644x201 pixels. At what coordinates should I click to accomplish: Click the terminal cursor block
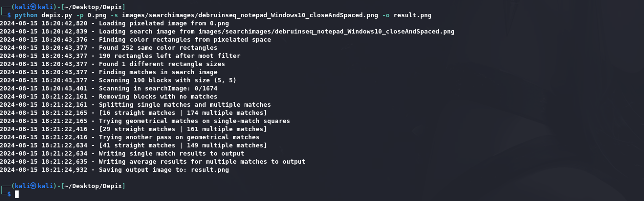pyautogui.click(x=17, y=194)
